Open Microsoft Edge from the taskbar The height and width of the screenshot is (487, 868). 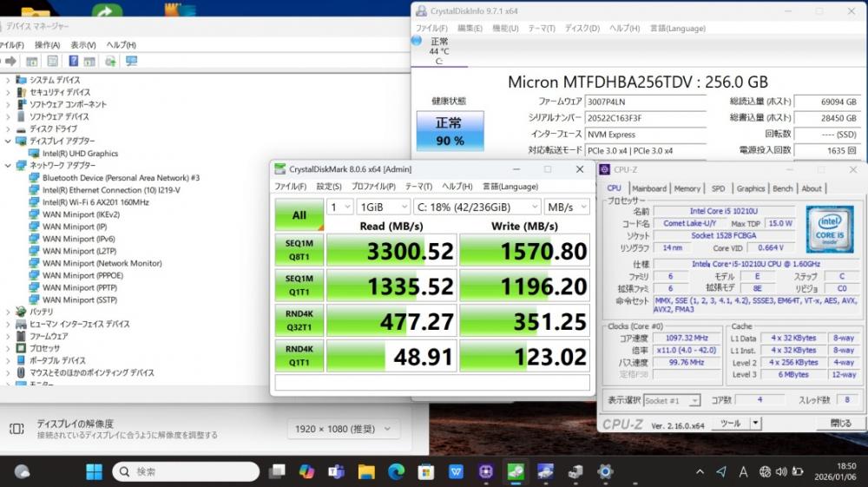pyautogui.click(x=396, y=471)
